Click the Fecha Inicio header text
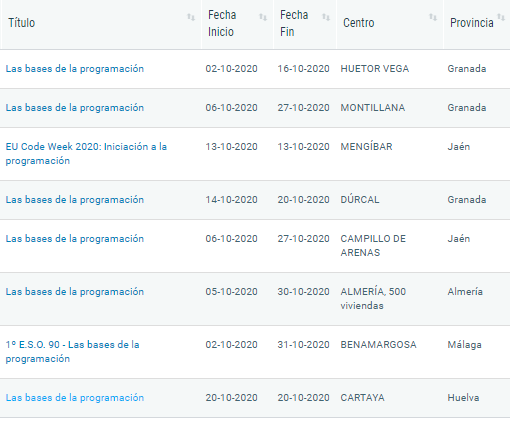510x422 pixels. click(222, 23)
